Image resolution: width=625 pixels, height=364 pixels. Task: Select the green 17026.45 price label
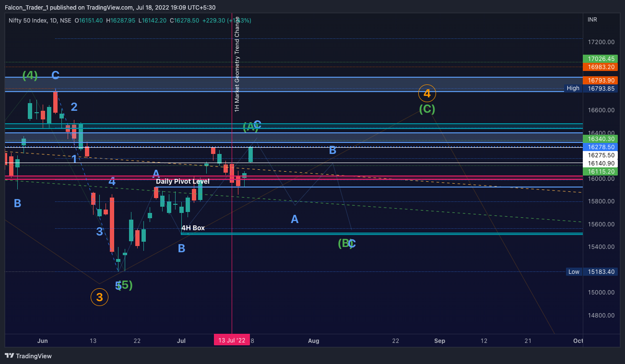[601, 59]
